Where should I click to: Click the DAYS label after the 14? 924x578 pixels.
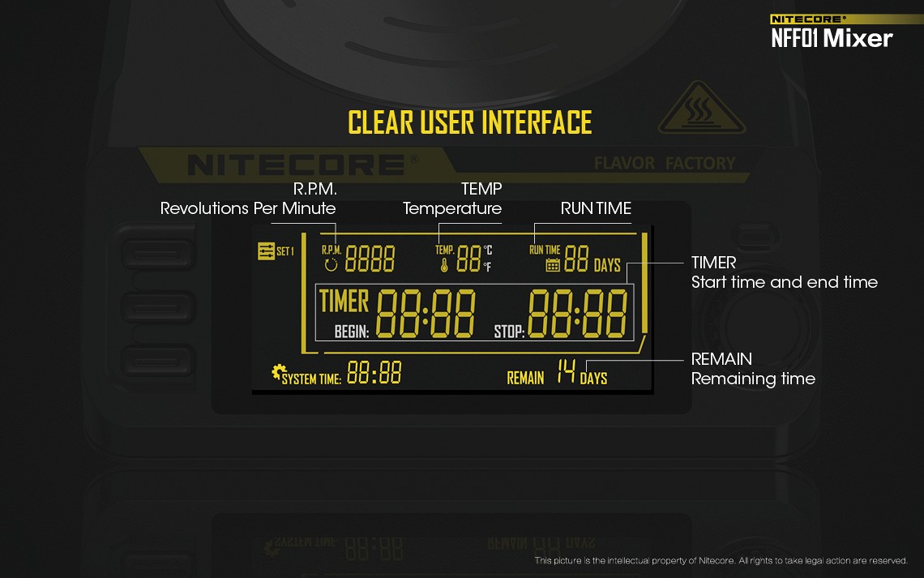593,378
